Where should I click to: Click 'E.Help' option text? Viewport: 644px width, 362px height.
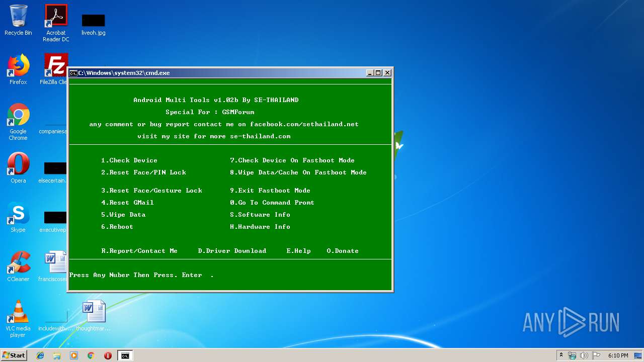(x=298, y=251)
